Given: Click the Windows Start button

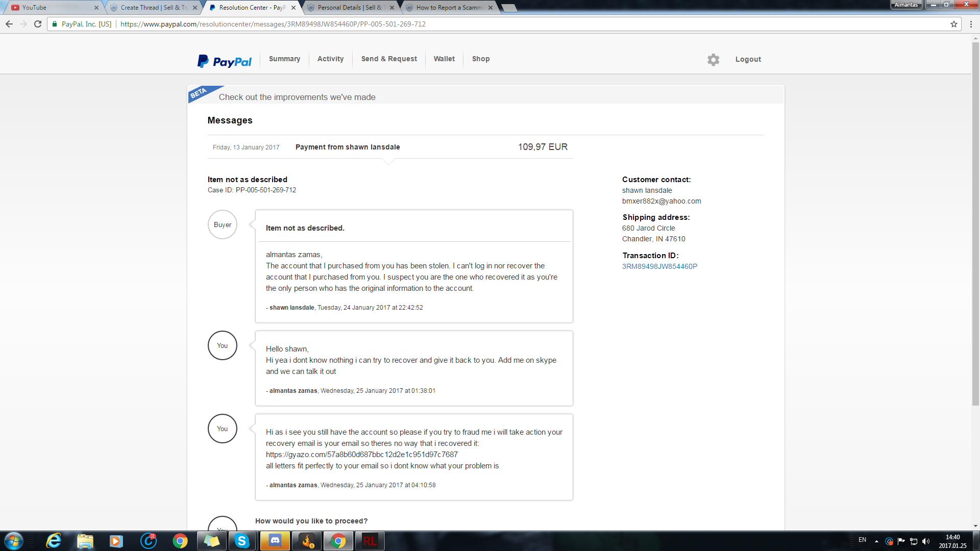Looking at the screenshot, I should 14,541.
